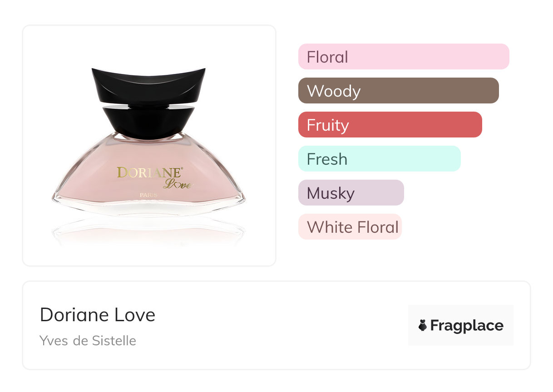
Task: Click the clear glass base of the bottle
Action: (x=148, y=208)
